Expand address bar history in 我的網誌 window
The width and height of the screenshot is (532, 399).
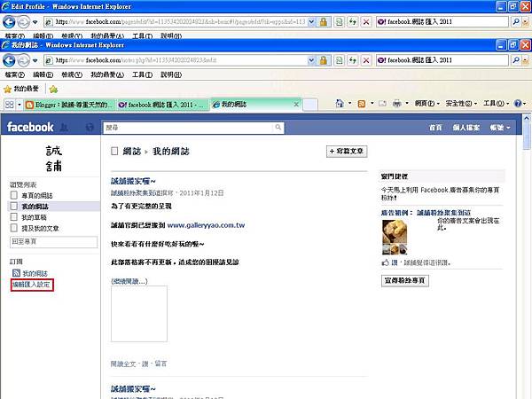point(311,60)
